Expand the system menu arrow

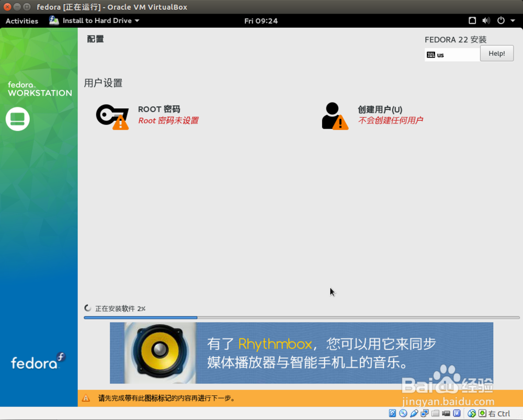tap(513, 21)
